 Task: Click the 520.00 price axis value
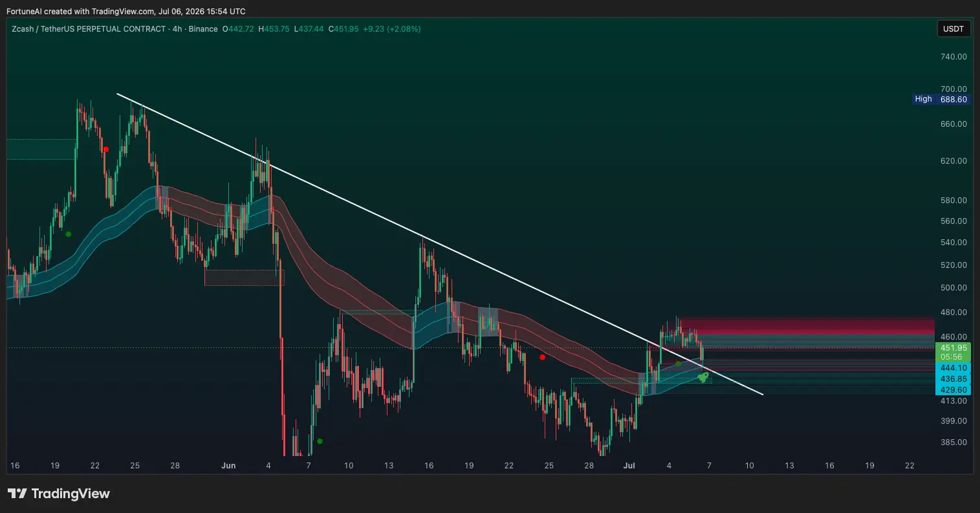pos(953,265)
